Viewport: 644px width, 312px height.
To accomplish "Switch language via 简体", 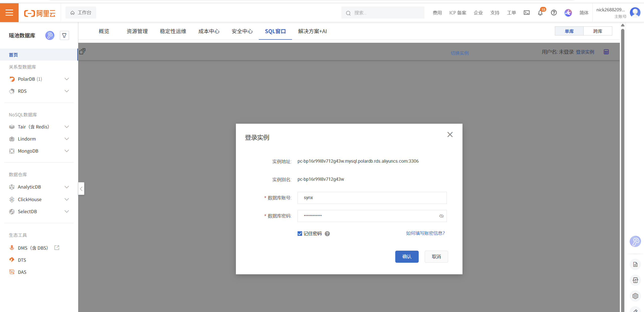I will click(x=584, y=13).
